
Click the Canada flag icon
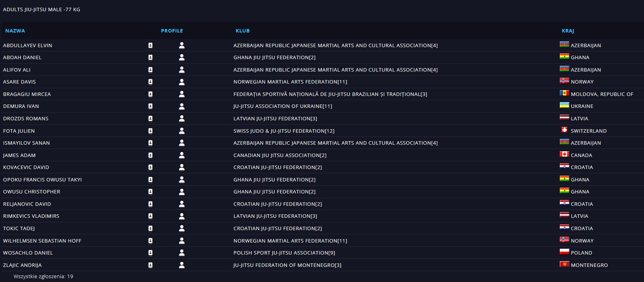pos(564,154)
